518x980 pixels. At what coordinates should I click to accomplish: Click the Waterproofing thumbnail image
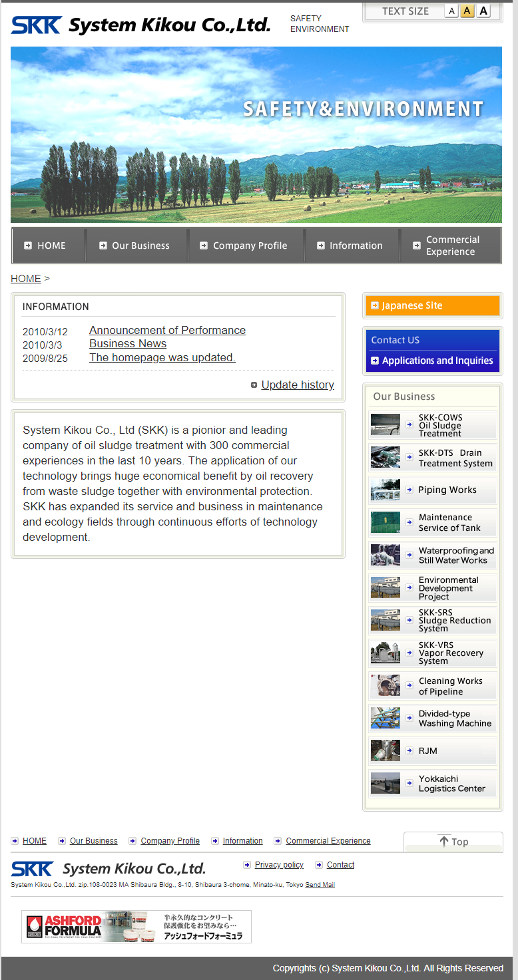[386, 555]
